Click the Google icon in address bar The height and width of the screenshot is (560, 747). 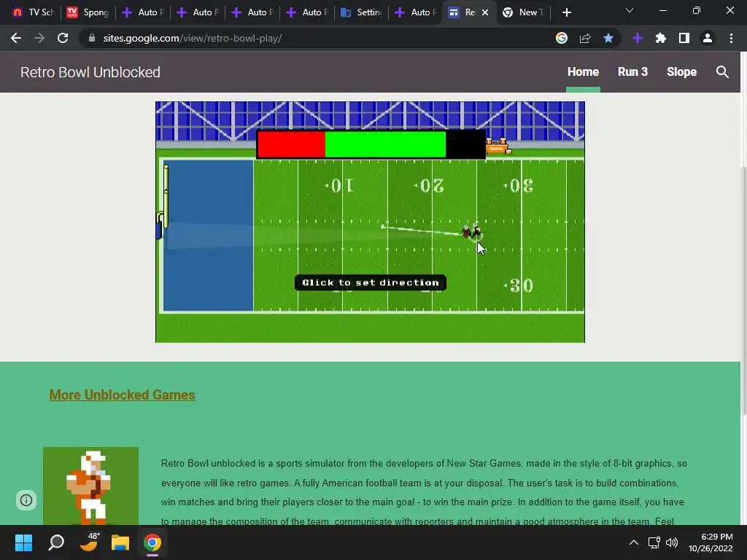[x=562, y=38]
